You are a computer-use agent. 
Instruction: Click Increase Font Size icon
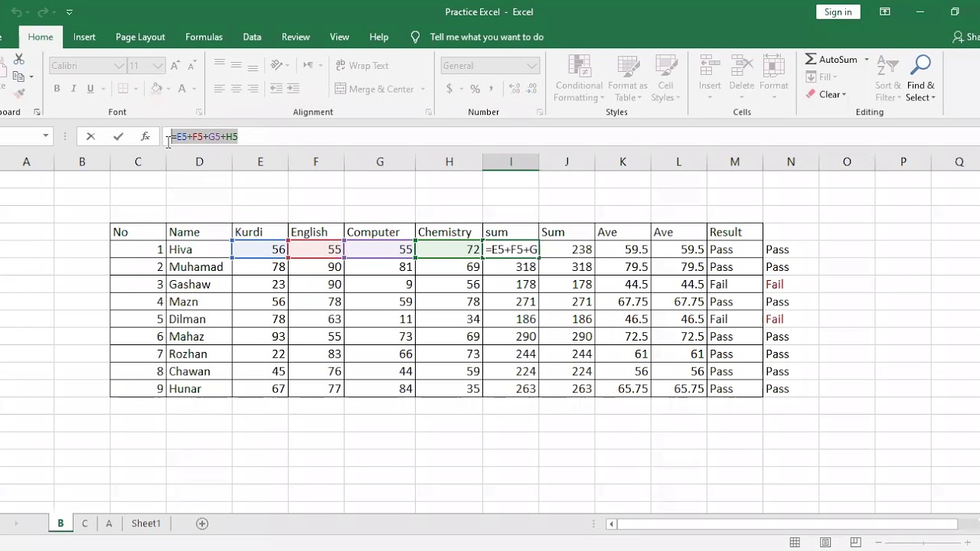[175, 66]
